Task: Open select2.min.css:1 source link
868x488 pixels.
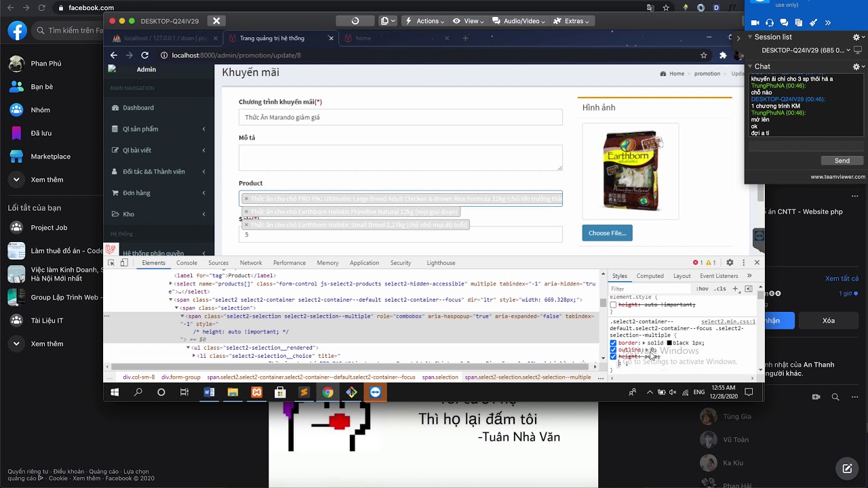Action: 728,322
